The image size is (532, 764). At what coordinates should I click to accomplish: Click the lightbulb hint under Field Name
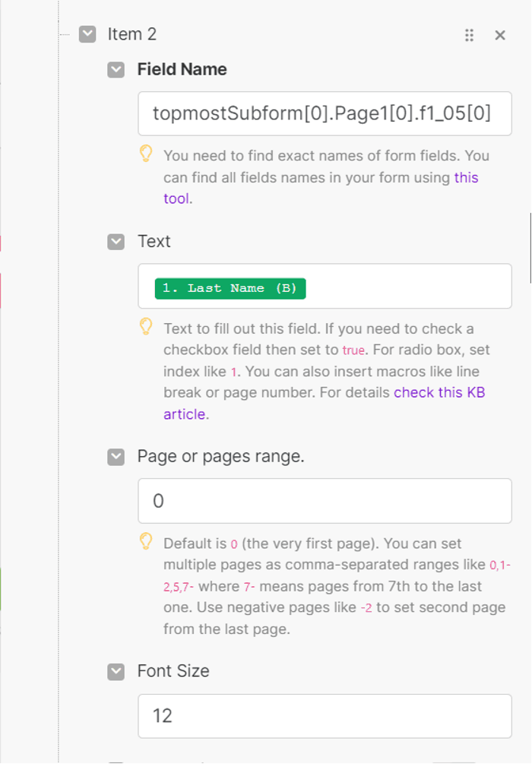tap(146, 154)
